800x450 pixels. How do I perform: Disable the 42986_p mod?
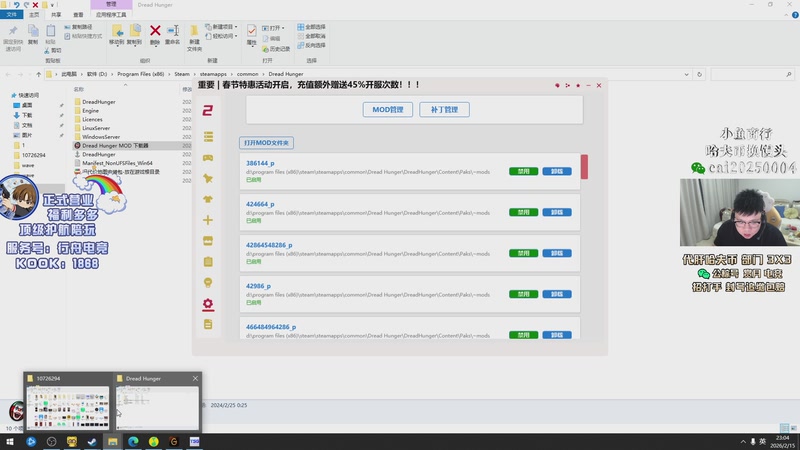pos(523,294)
